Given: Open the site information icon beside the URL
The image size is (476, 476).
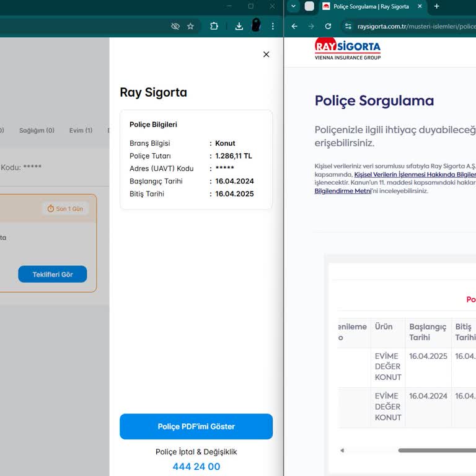Looking at the screenshot, I should coord(348,26).
